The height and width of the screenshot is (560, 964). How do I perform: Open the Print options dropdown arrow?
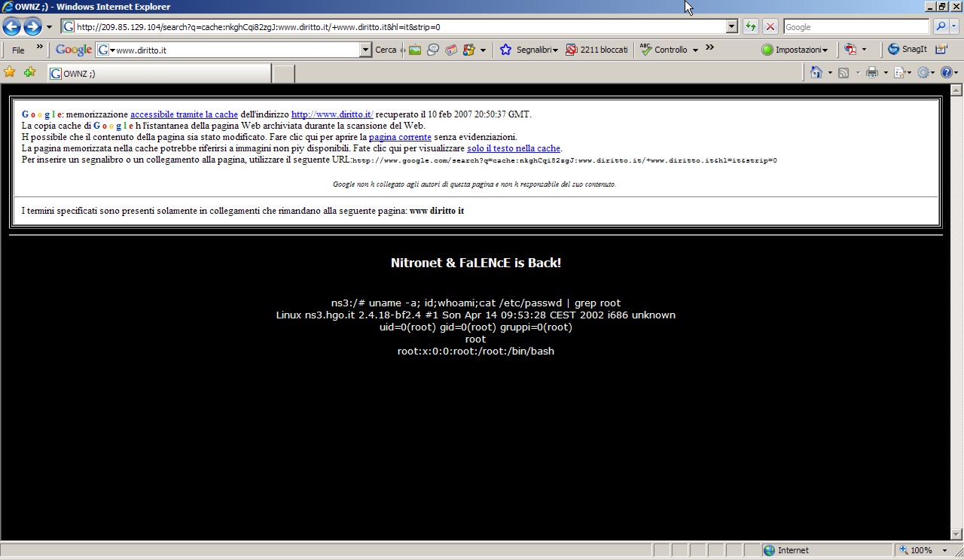click(x=886, y=72)
